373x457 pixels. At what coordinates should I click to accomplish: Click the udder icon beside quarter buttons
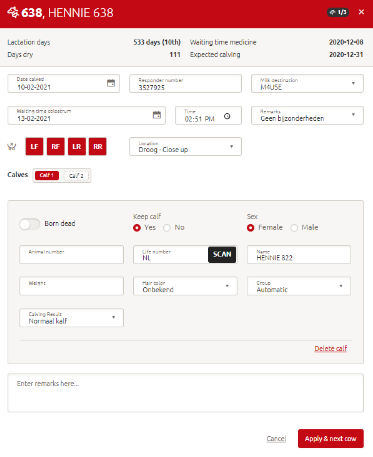(x=12, y=147)
